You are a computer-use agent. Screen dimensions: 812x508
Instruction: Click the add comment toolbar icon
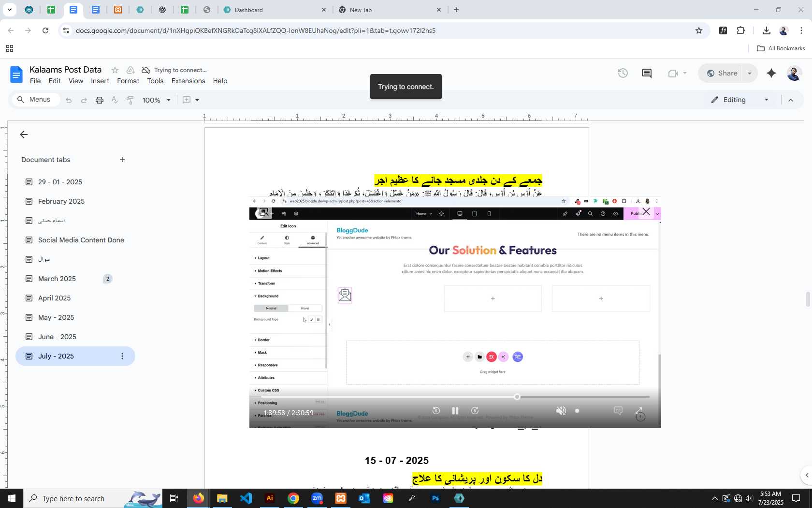click(x=187, y=100)
